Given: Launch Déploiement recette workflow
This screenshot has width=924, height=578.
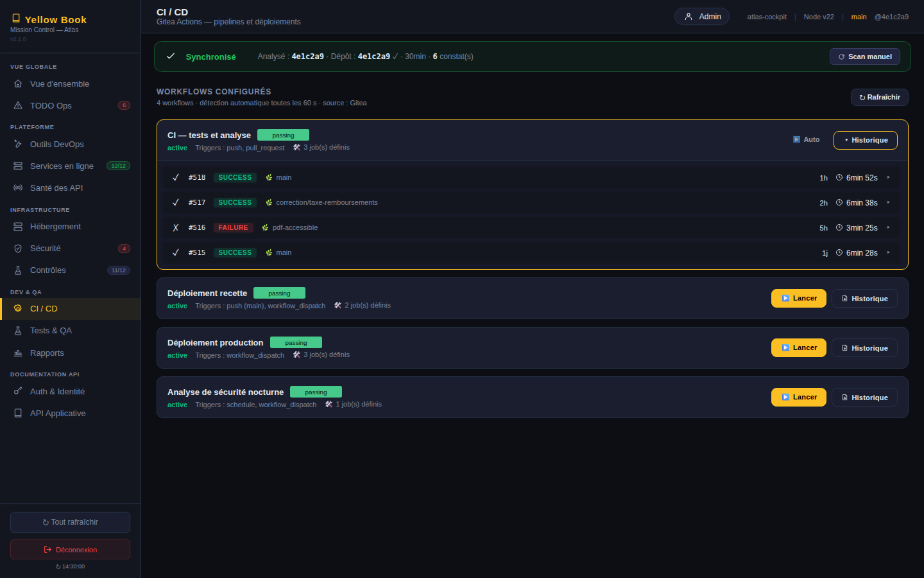Looking at the screenshot, I should click(799, 298).
